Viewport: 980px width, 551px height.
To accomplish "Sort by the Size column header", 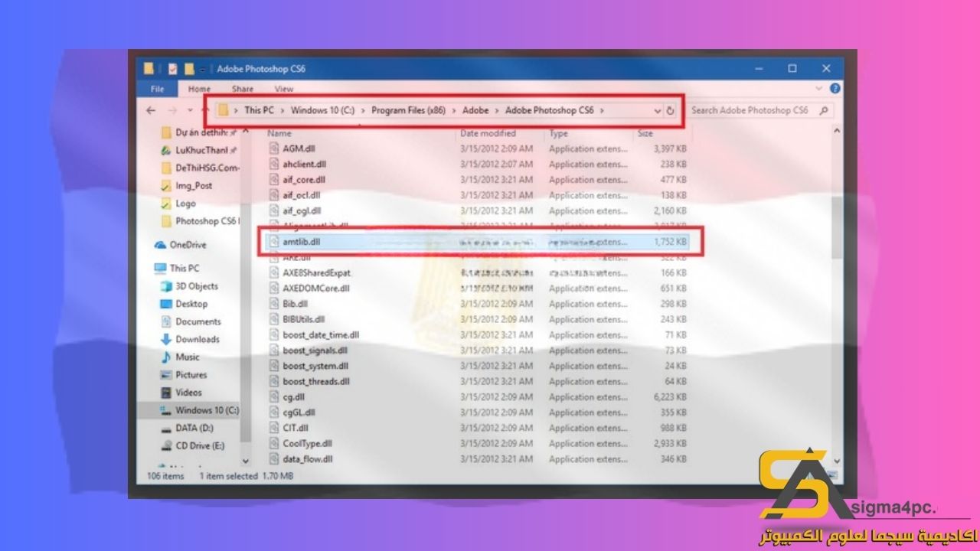I will [645, 133].
